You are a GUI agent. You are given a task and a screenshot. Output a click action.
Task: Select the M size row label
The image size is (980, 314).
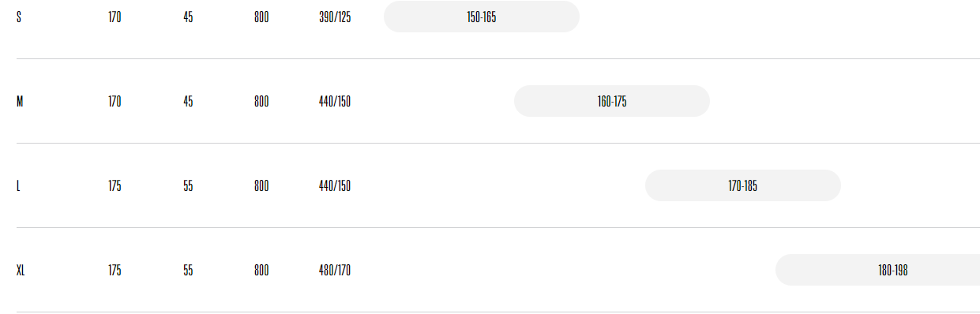tap(20, 101)
